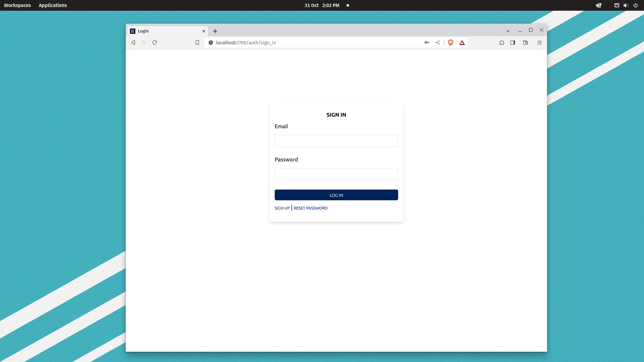This screenshot has height=362, width=644.
Task: Focus the Password input field
Action: (x=336, y=174)
